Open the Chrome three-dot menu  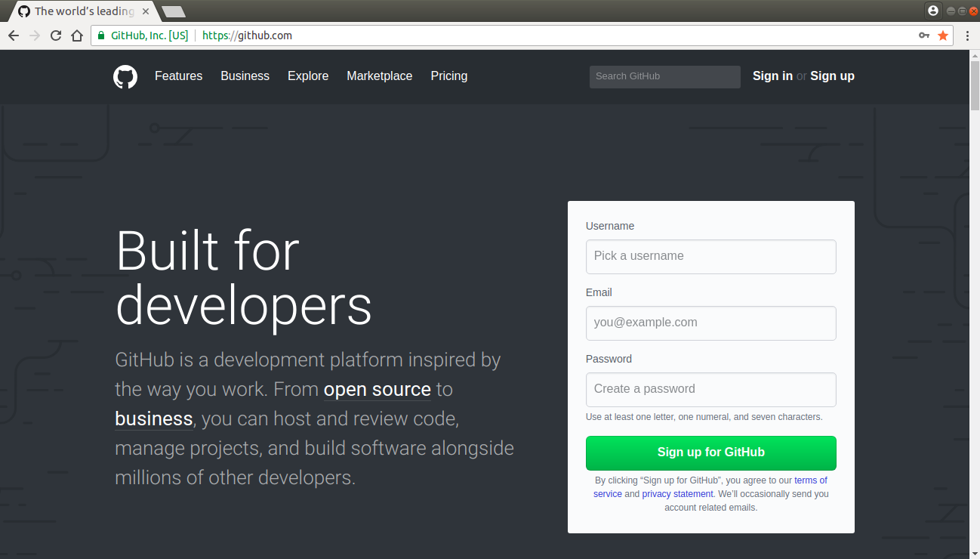(x=967, y=36)
